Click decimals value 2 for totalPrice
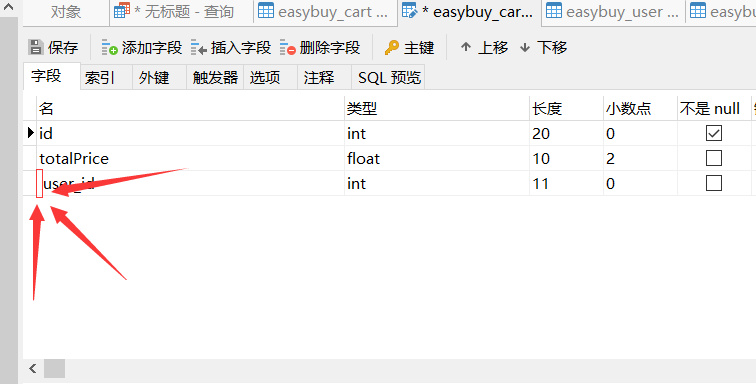 640,158
